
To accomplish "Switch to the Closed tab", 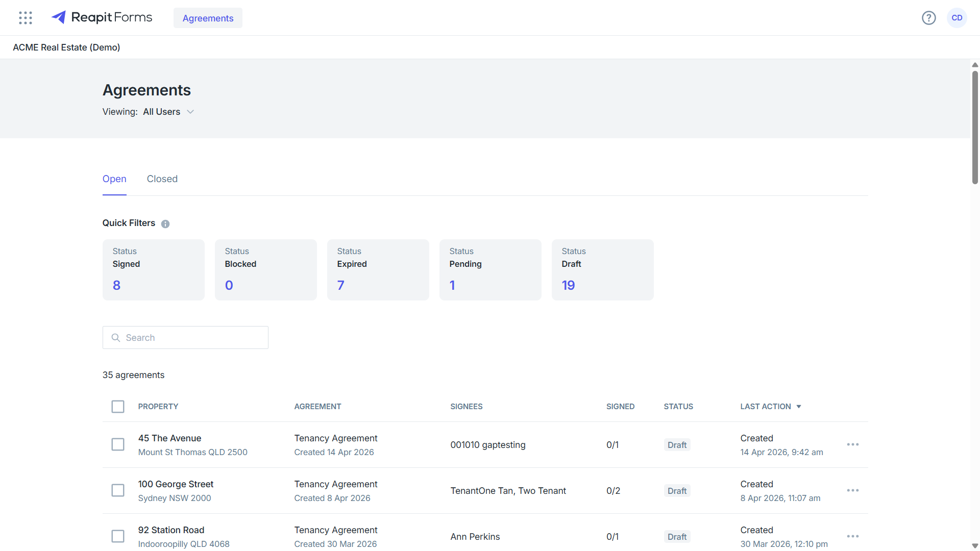I will click(x=162, y=179).
